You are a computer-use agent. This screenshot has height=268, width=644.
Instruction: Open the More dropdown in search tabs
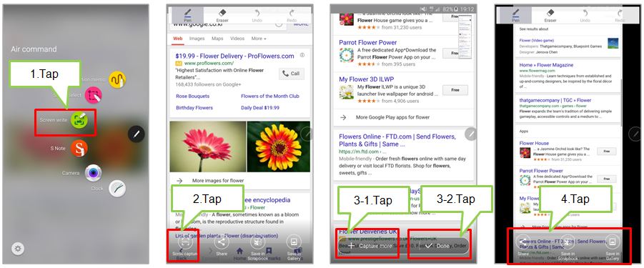[x=259, y=39]
